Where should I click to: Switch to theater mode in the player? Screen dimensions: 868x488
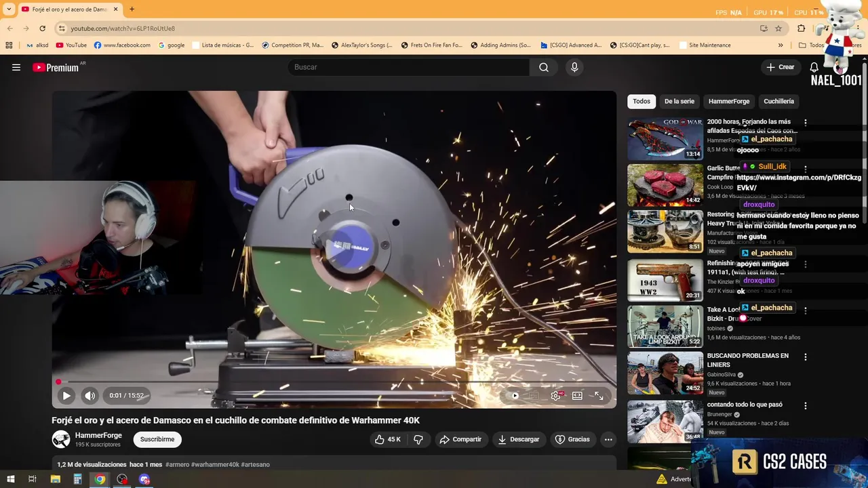point(577,396)
